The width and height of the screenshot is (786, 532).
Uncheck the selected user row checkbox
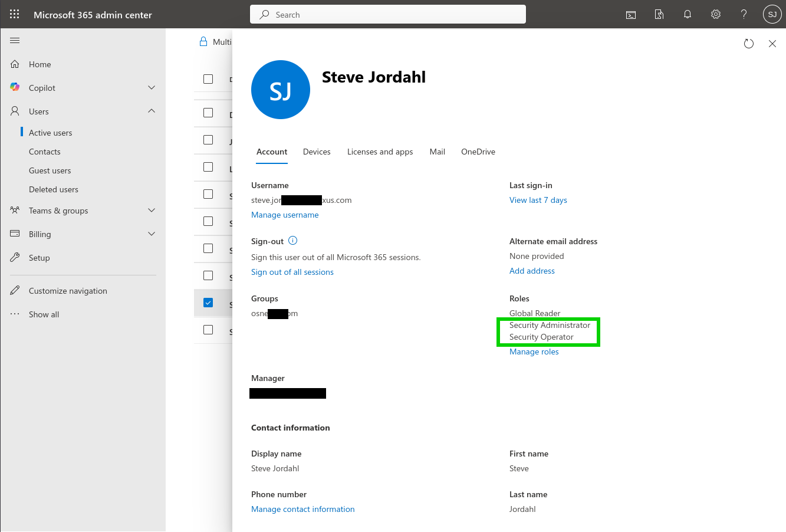coord(208,303)
